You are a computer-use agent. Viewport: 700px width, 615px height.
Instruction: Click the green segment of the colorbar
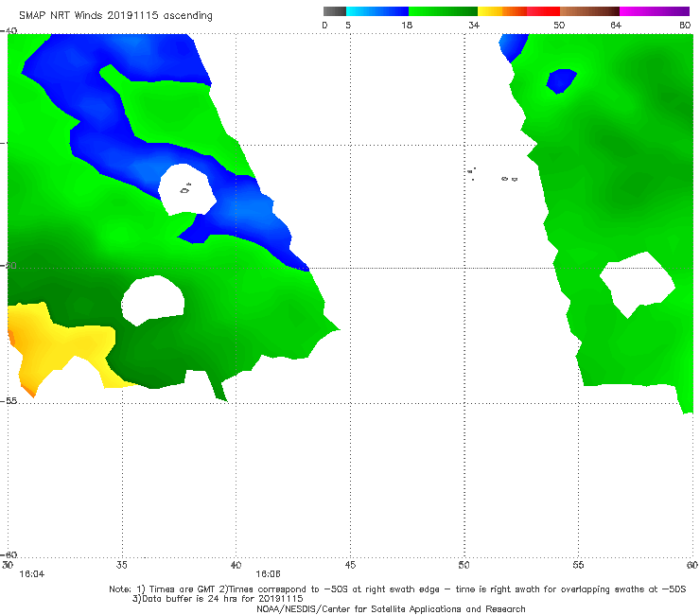pyautogui.click(x=443, y=11)
